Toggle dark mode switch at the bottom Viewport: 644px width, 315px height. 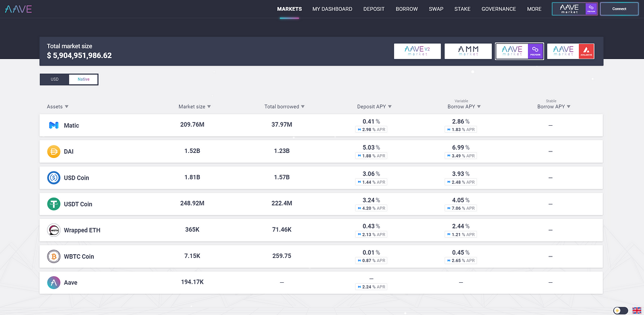click(621, 311)
